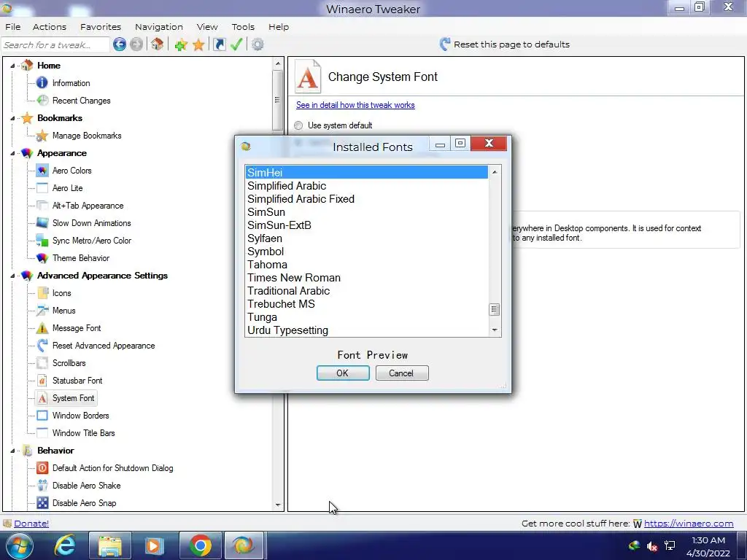
Task: Click the Aero Lite icon
Action: pos(42,188)
